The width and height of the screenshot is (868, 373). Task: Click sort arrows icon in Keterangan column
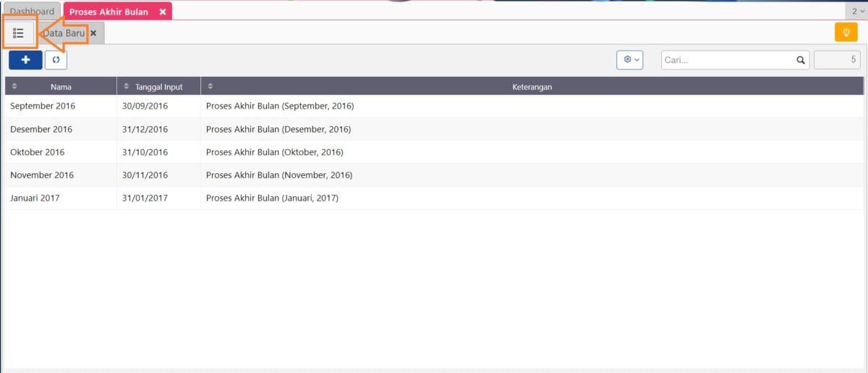pyautogui.click(x=210, y=86)
